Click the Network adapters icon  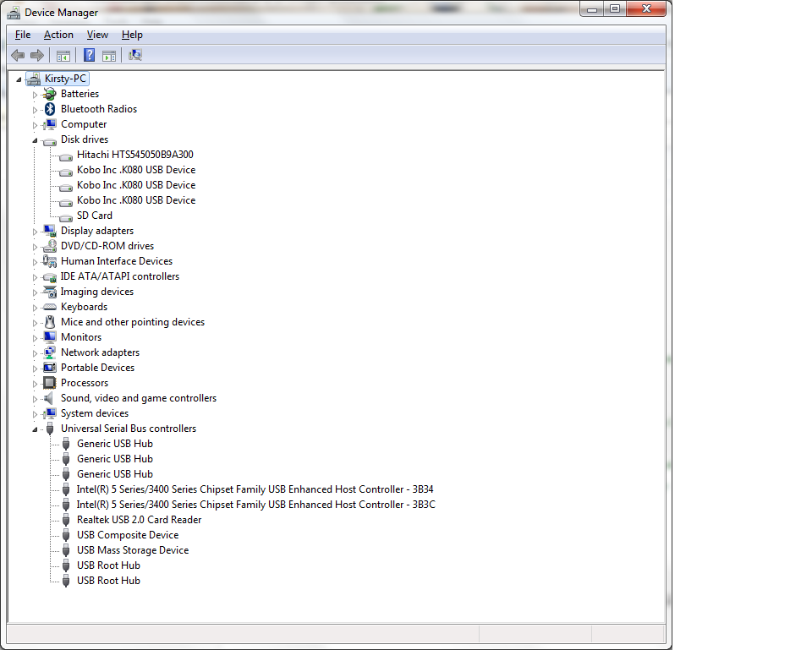(x=50, y=352)
